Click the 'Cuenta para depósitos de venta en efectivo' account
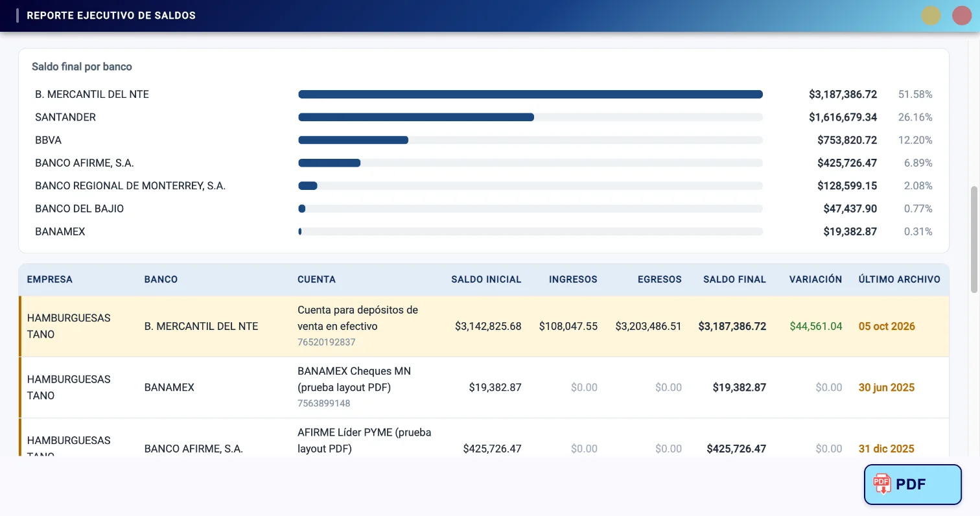 coord(358,318)
